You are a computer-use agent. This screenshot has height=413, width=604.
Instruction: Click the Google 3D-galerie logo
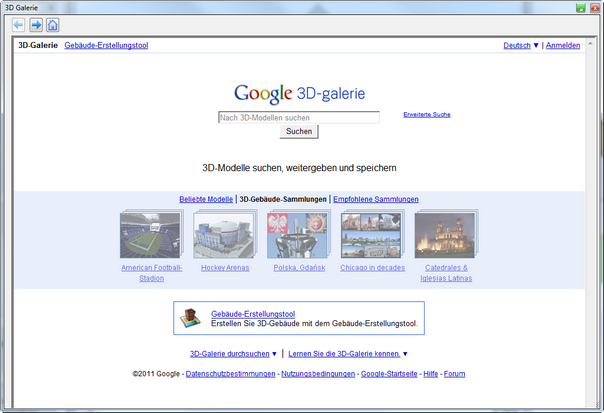[299, 94]
